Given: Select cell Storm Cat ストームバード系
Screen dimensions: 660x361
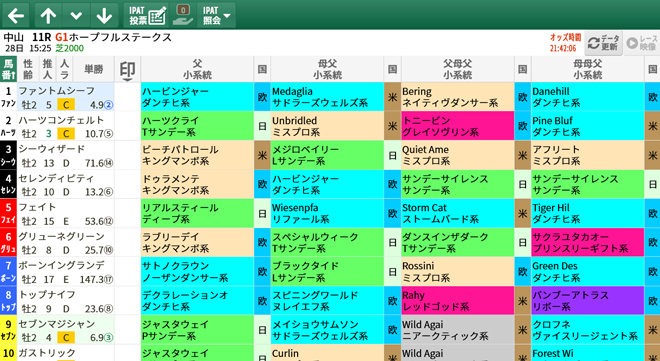Looking at the screenshot, I should pyautogui.click(x=458, y=213).
